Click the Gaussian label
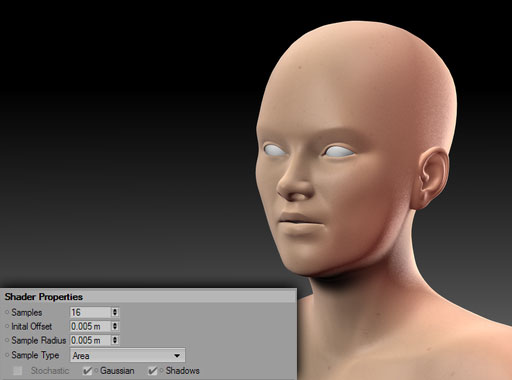This screenshot has width=512, height=380. point(117,371)
